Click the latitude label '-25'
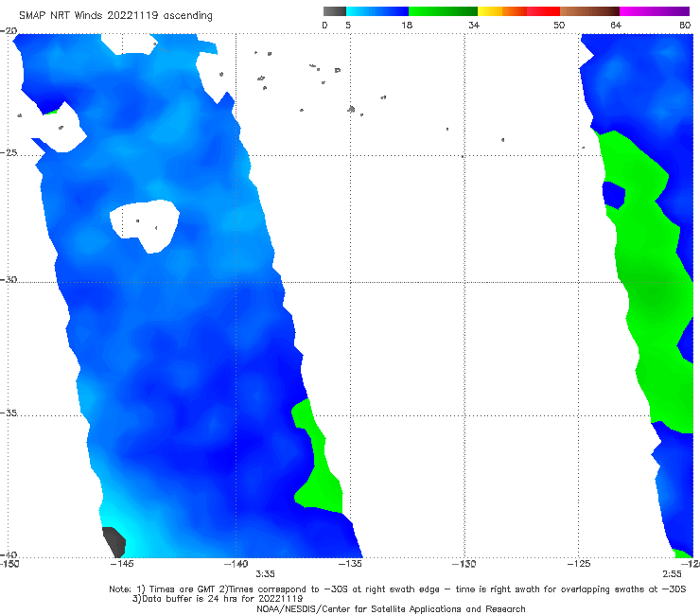Viewport: 700px width, 615px height. (x=9, y=152)
